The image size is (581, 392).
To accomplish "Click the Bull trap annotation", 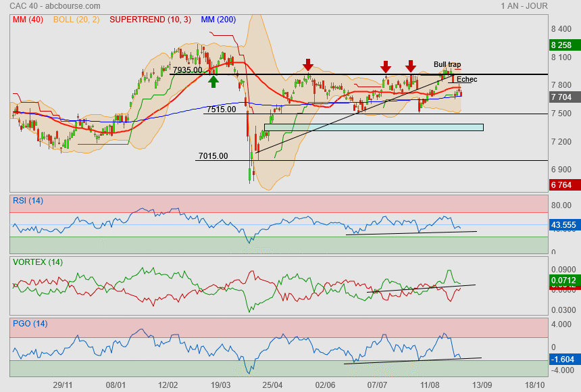I will tap(447, 65).
